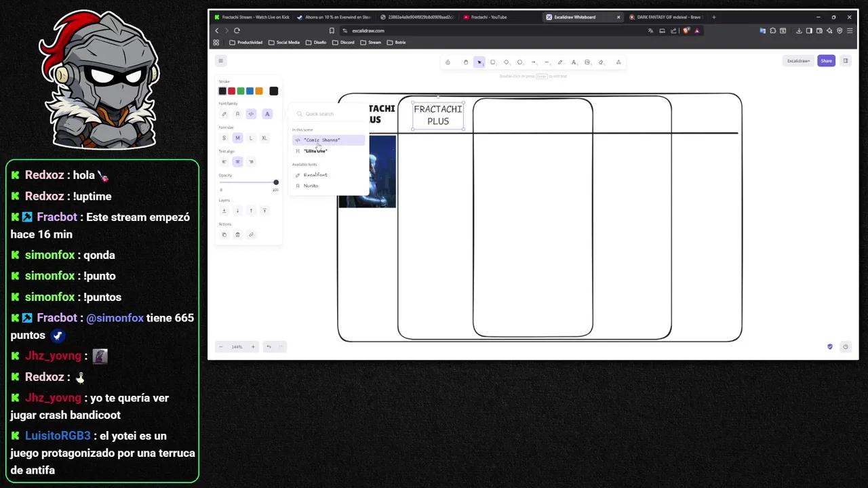Viewport: 868px width, 488px height.
Task: Set font size to XL
Action: [264, 138]
